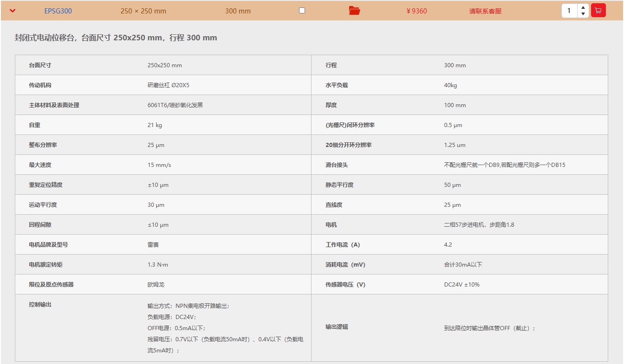This screenshot has width=624, height=364.
Task: Click the 输出逻辑 label cell
Action: pos(337,327)
